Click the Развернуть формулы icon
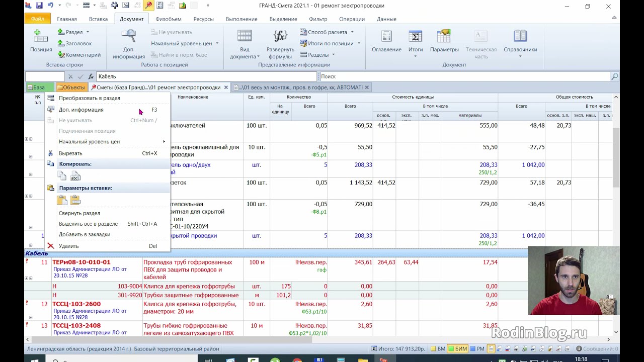Viewport: 644px width, 362px height. point(280,44)
